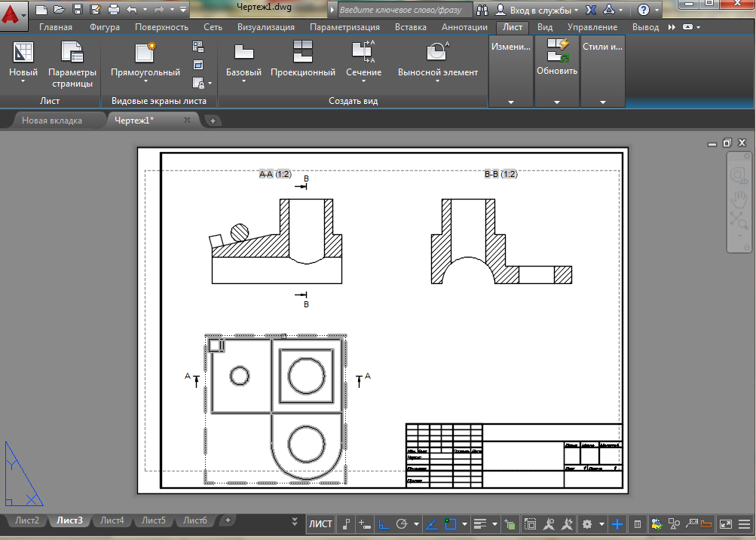Click the Help question mark icon
Screen dimensions: 756x540
pos(643,10)
